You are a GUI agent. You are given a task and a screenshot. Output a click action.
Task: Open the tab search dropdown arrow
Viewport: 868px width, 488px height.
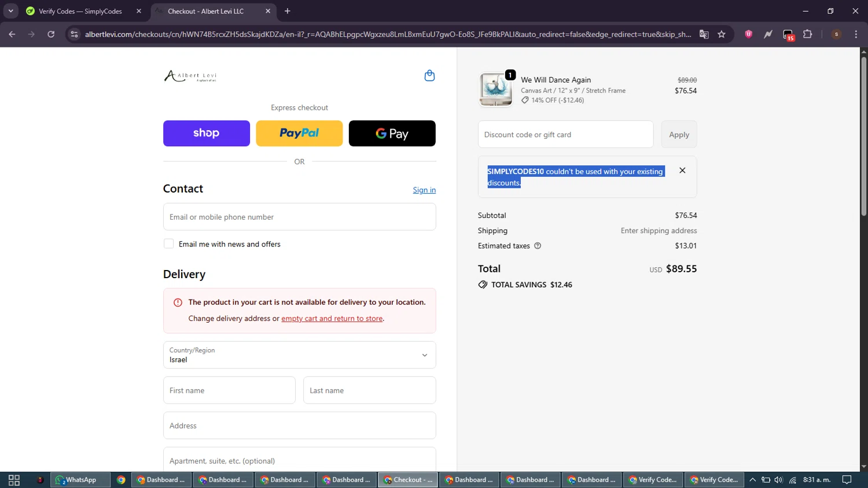coord(10,11)
